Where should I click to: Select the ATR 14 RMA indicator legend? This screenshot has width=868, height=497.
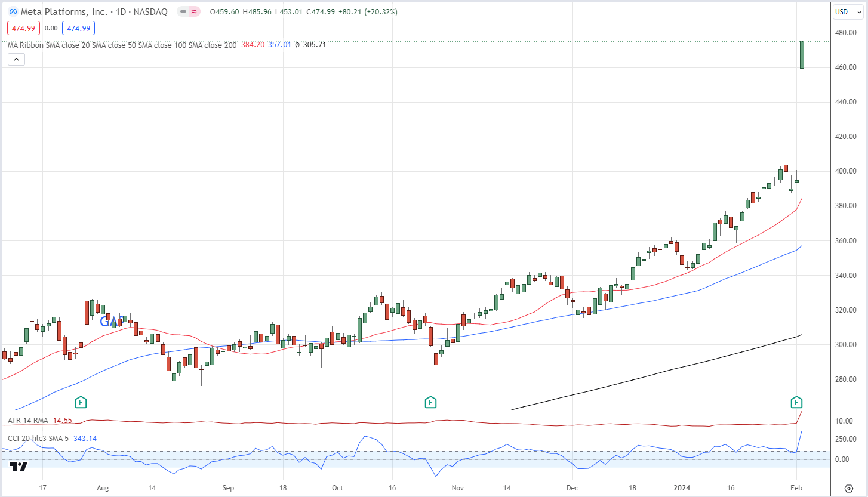(29, 421)
